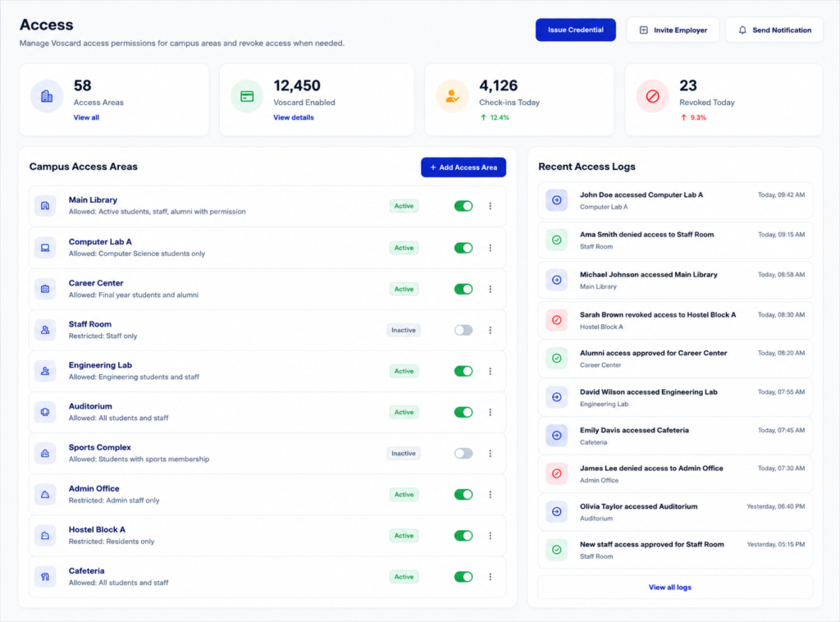Viewport: 840px width, 622px height.
Task: Click the green check icon for Ama Smith log
Action: (x=557, y=240)
